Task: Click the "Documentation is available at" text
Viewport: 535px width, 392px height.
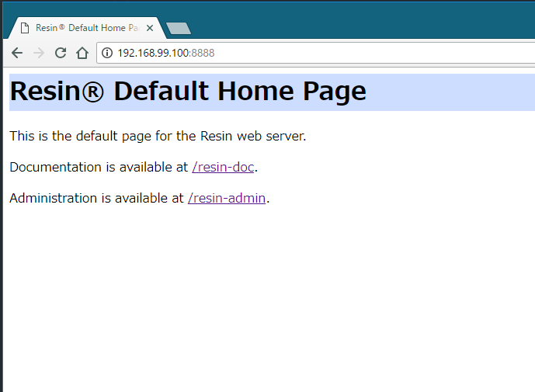Action: coord(99,167)
